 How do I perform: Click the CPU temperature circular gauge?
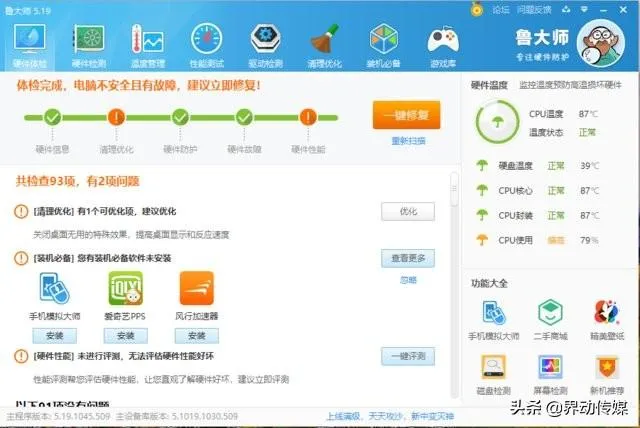tap(497, 122)
